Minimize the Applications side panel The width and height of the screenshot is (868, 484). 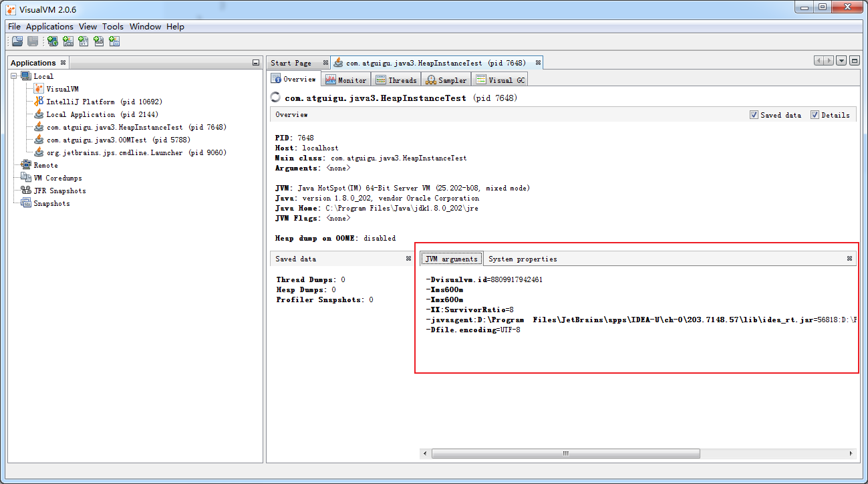pos(256,63)
